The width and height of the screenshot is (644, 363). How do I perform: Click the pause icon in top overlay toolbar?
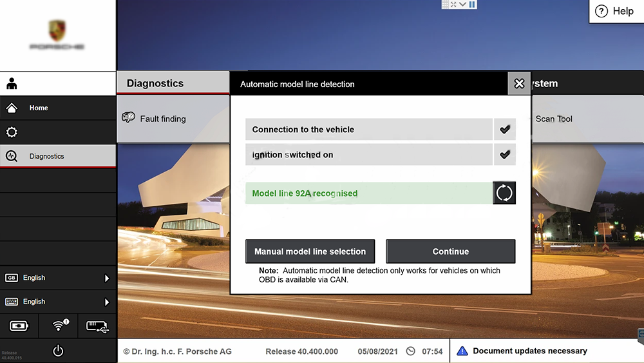pos(472,4)
